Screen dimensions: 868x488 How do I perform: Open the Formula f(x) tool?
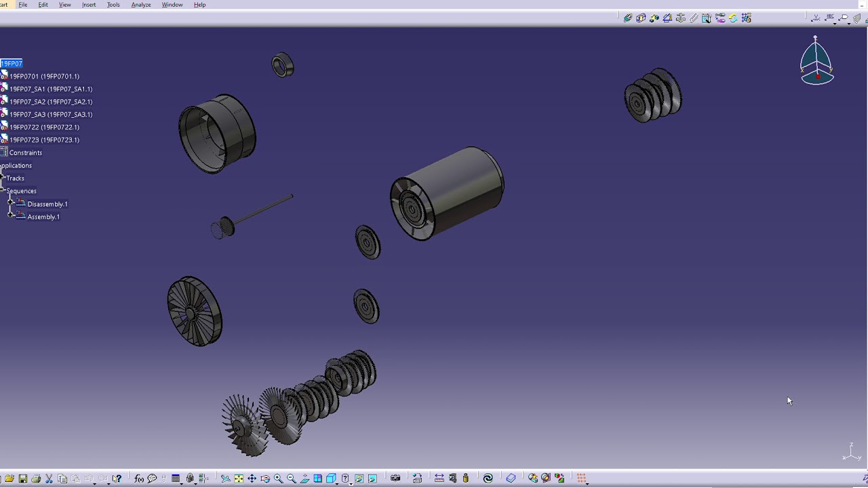(139, 479)
